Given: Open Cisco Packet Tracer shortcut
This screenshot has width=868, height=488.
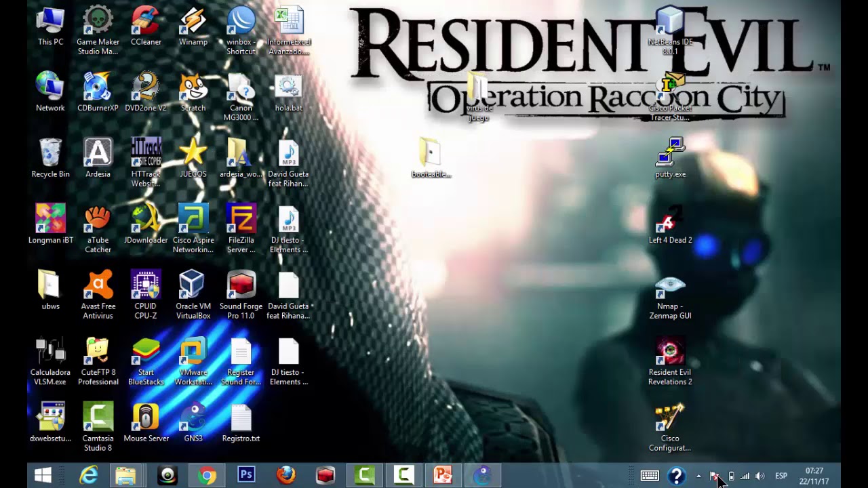Looking at the screenshot, I should 670,97.
